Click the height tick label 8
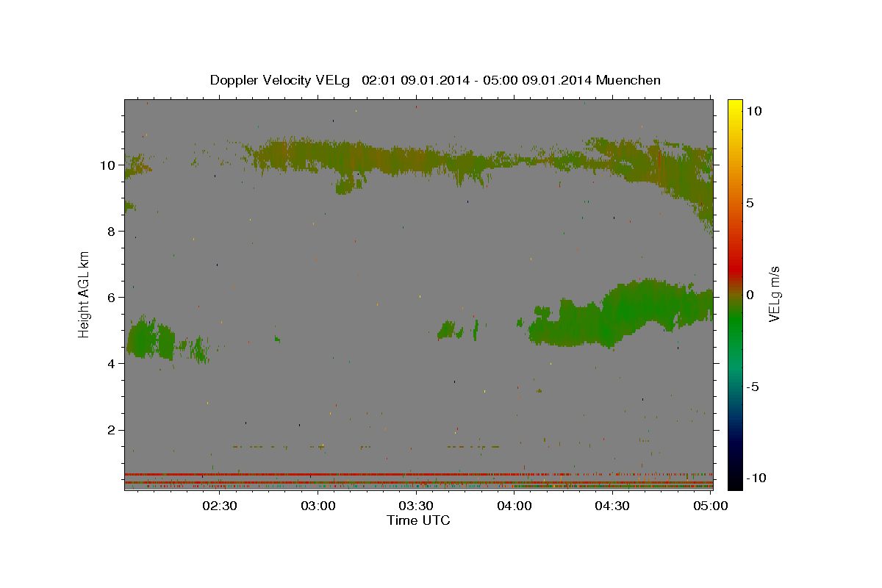This screenshot has height=588, width=882. pyautogui.click(x=112, y=232)
